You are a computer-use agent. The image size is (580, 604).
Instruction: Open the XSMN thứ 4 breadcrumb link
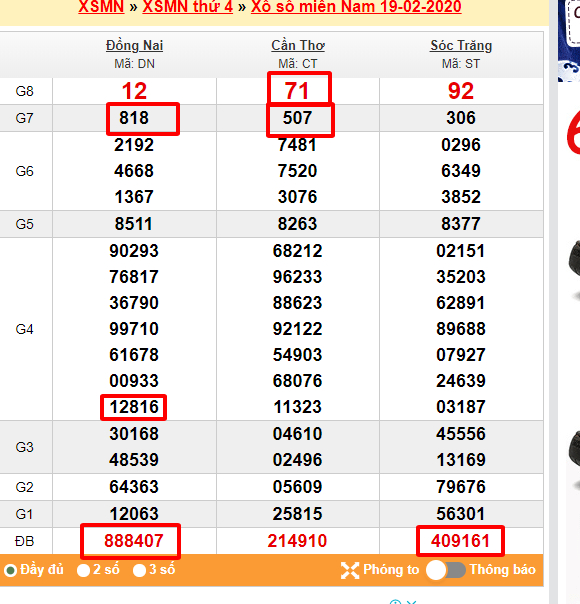[188, 7]
